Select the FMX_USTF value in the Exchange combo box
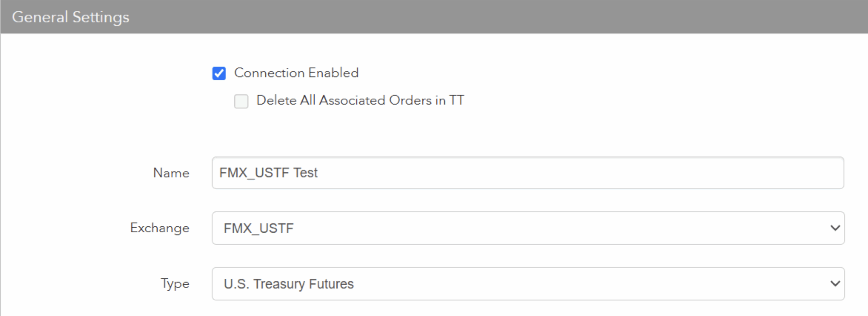Screen dimensions: 868x316 coord(259,228)
